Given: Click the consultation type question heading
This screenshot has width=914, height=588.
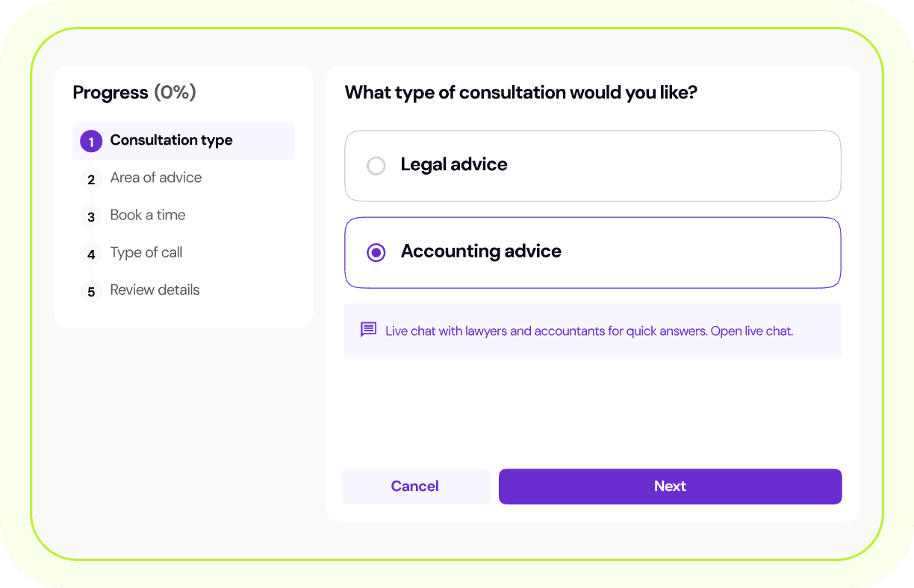Looking at the screenshot, I should (x=520, y=93).
